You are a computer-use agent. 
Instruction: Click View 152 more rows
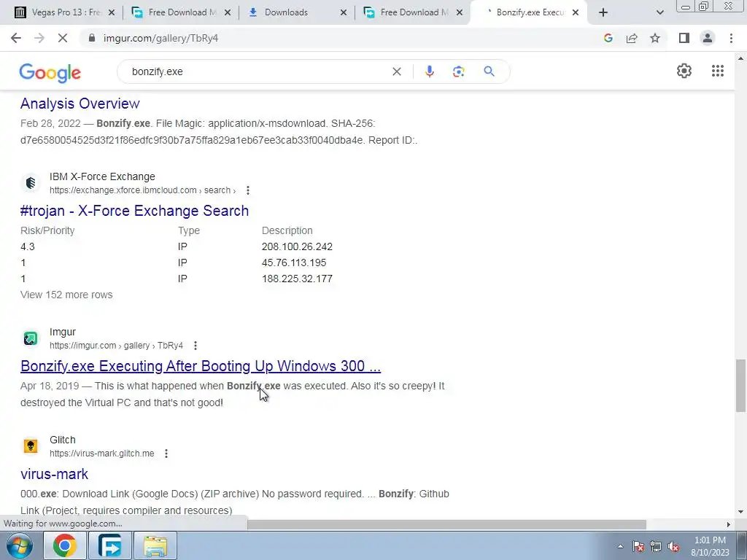coord(66,295)
